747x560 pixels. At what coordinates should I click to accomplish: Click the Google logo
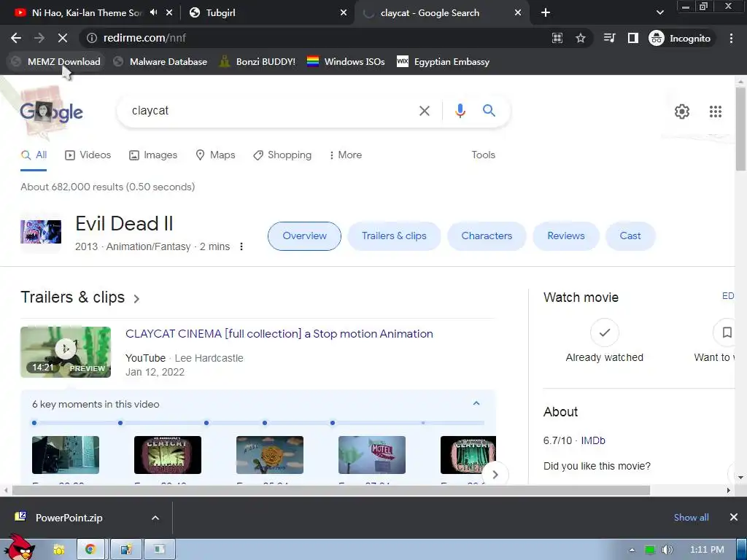(x=52, y=112)
